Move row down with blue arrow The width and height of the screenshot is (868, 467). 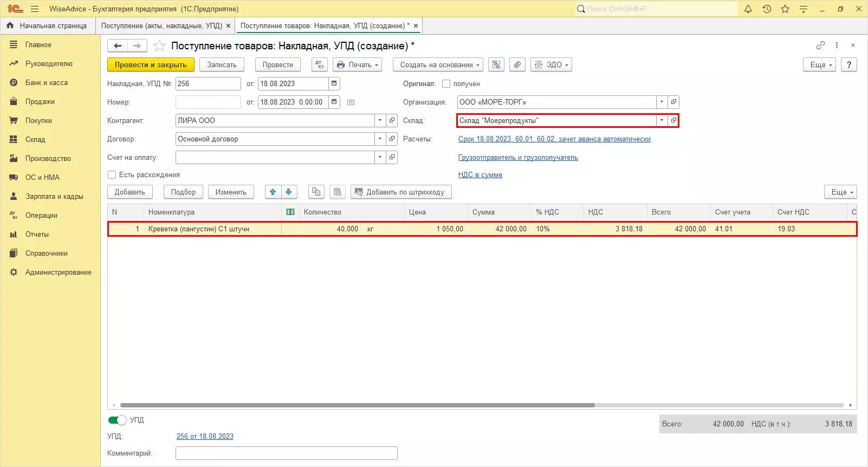(289, 192)
